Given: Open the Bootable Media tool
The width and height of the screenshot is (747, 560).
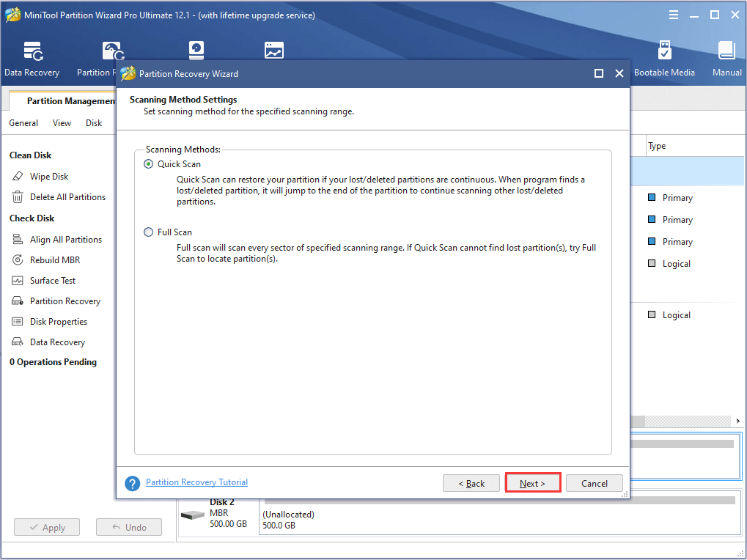Looking at the screenshot, I should (x=664, y=59).
